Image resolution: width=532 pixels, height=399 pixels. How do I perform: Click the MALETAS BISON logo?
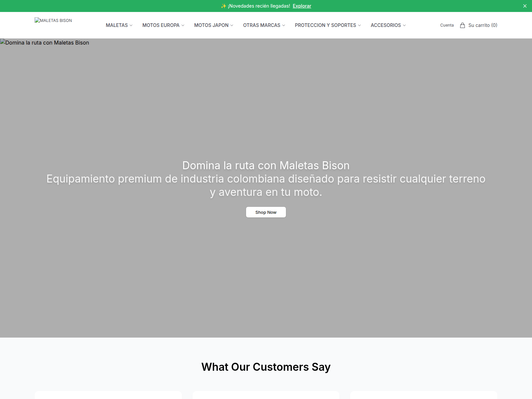click(x=53, y=20)
